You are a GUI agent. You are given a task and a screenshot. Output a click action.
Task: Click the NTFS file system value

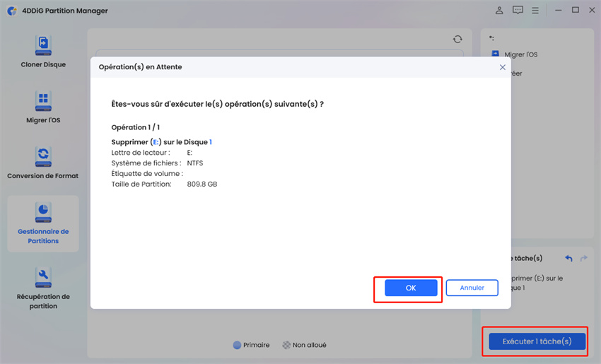195,163
